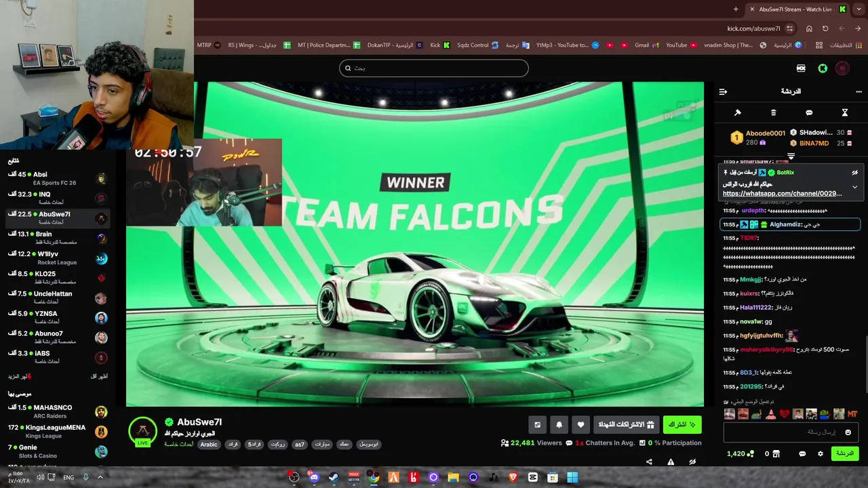The width and height of the screenshot is (868, 488).
Task: Click the trash icon to clear chat
Action: tap(773, 113)
